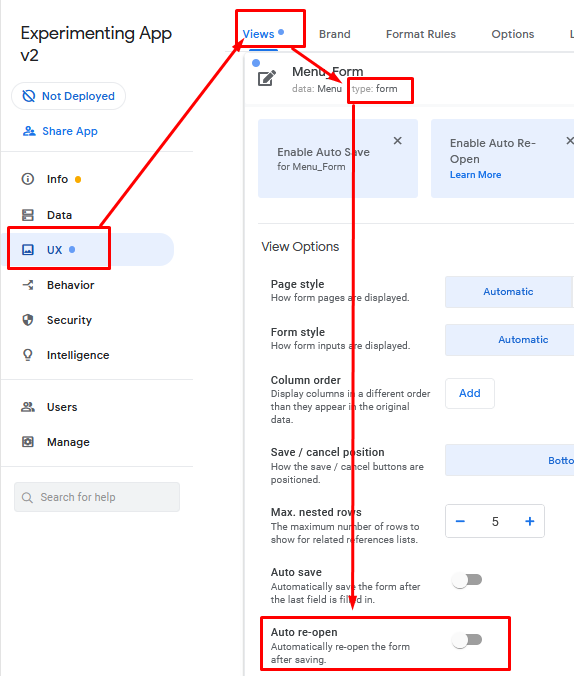Click the Search for help field

(97, 497)
